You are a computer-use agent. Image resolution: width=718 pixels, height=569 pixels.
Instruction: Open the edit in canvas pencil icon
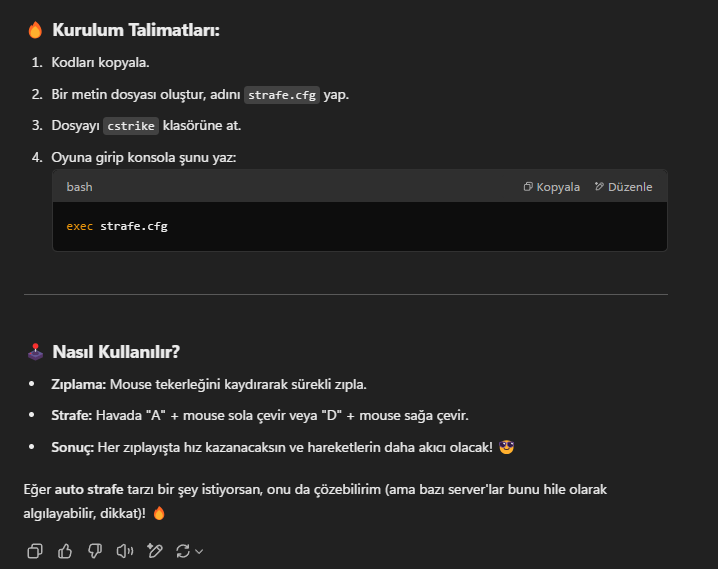tap(155, 551)
